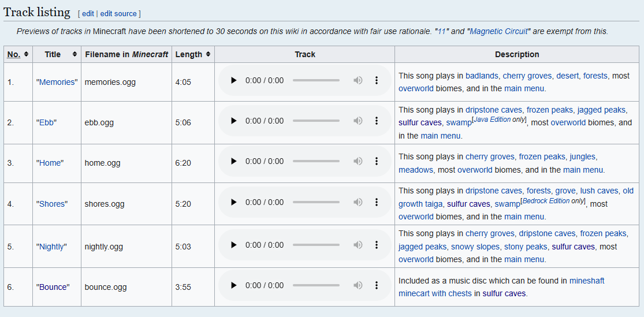644x317 pixels.
Task: Seek on the Nightly track progress bar
Action: (x=317, y=245)
